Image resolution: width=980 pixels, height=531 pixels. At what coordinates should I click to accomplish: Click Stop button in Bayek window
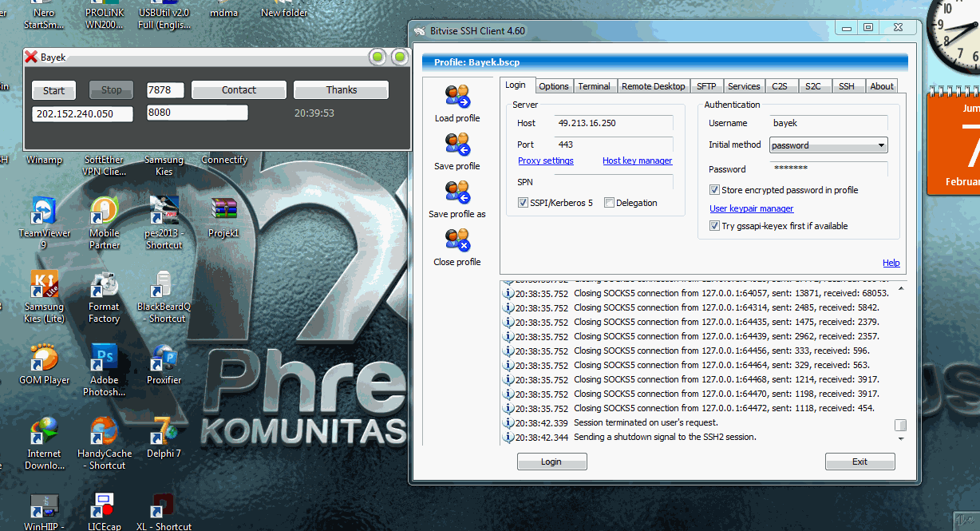(x=112, y=90)
